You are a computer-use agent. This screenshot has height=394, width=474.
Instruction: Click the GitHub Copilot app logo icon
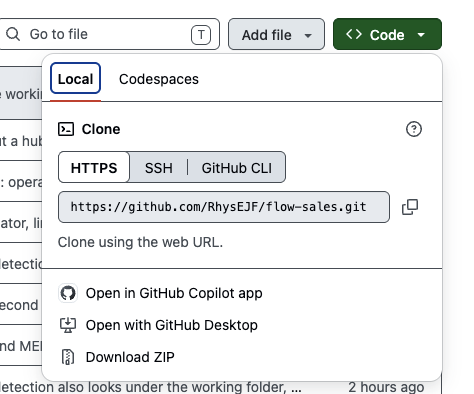pyautogui.click(x=68, y=293)
